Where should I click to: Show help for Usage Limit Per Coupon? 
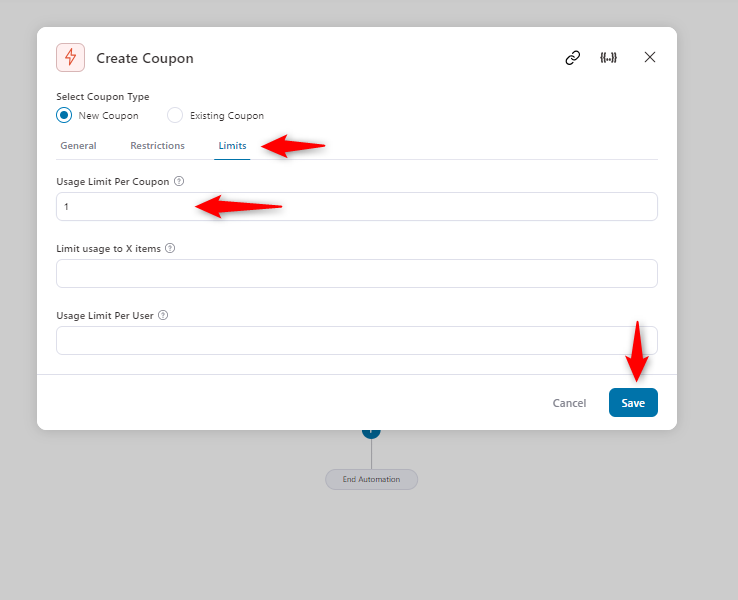179,181
